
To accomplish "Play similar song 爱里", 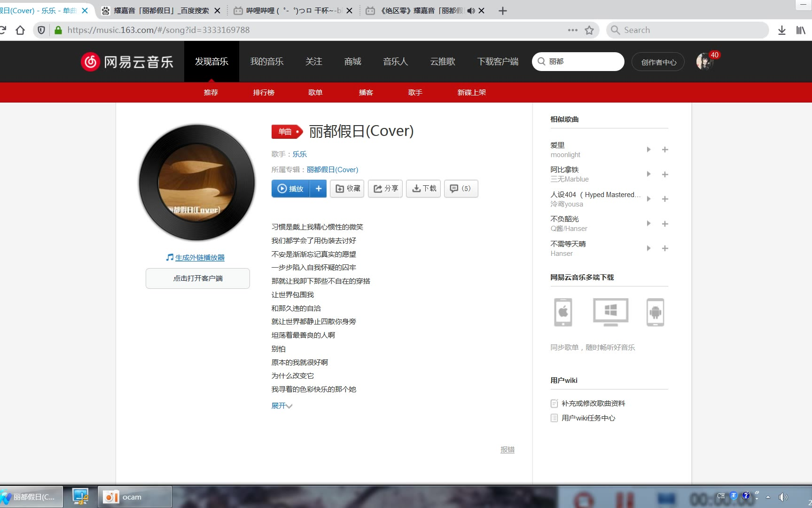I will [x=648, y=150].
